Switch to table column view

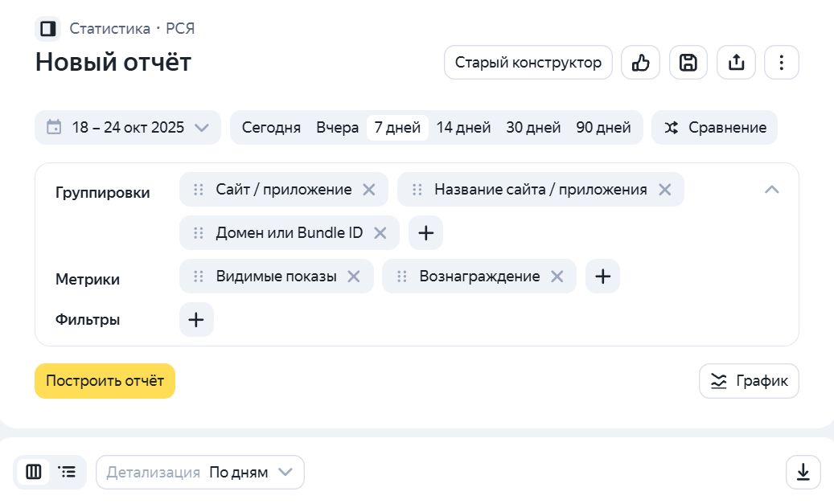point(34,473)
